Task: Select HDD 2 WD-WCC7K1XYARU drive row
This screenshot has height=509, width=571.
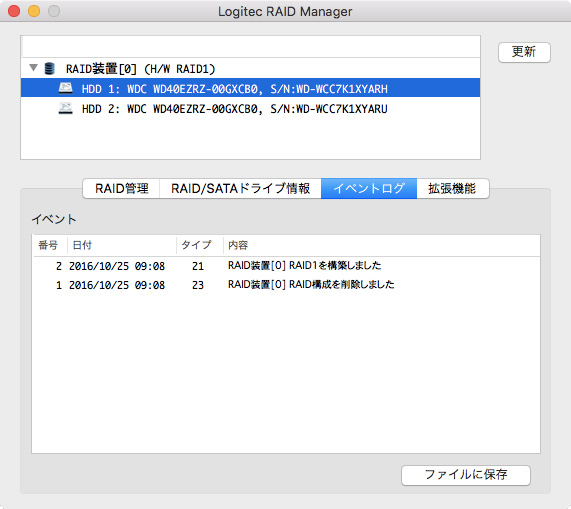Action: pos(251,108)
